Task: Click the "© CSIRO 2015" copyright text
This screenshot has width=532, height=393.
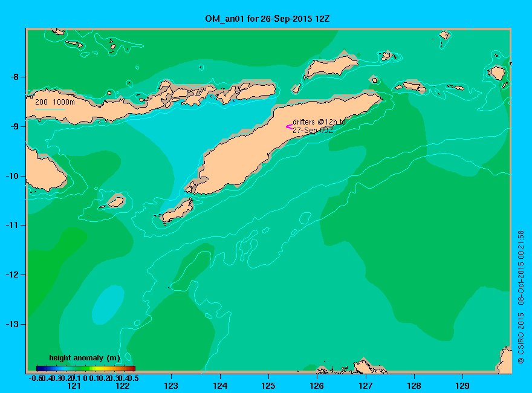Action: [x=521, y=339]
